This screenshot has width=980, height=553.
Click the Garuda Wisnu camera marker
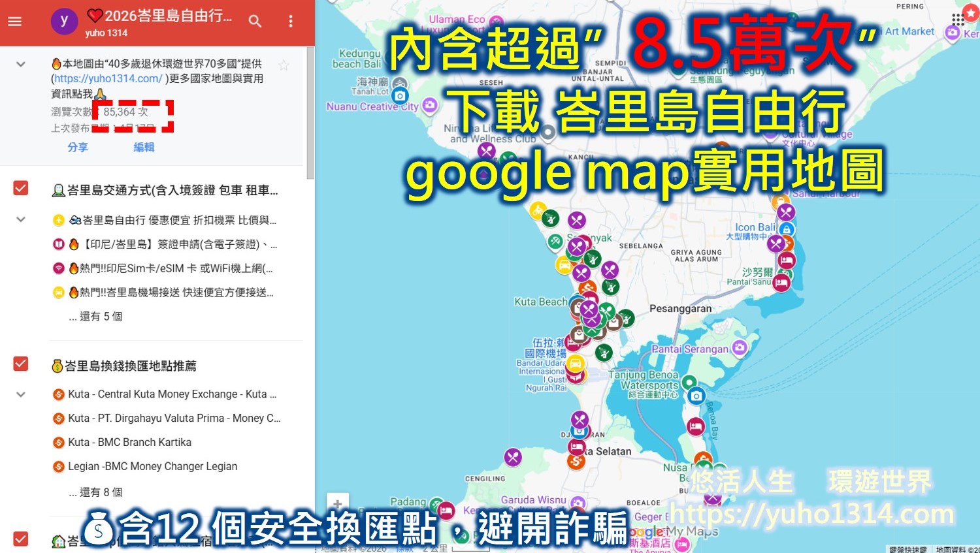coord(578,502)
